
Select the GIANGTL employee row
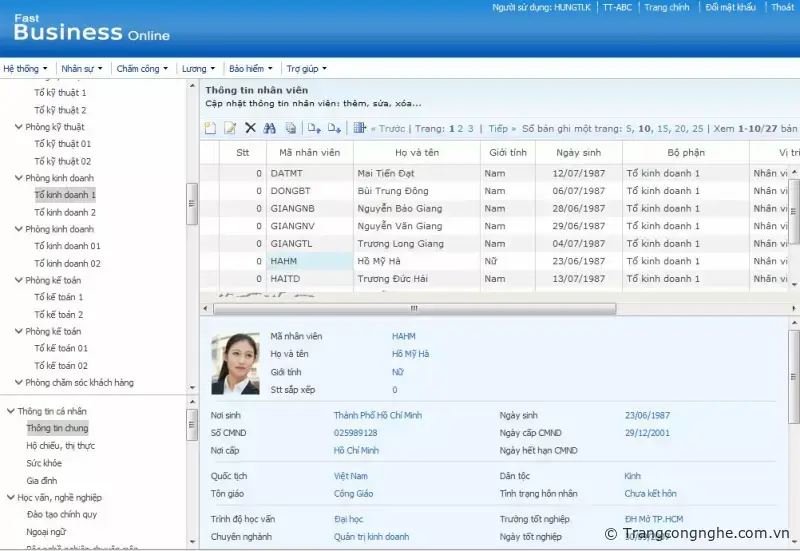click(x=292, y=243)
